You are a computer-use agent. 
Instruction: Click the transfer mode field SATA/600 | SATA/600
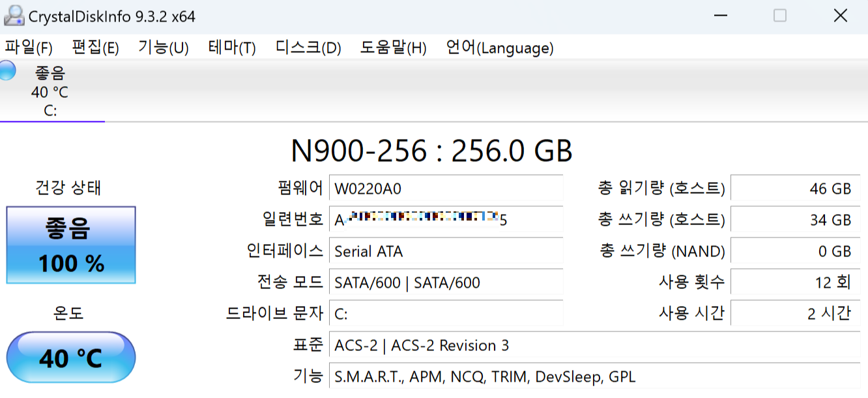coord(446,283)
